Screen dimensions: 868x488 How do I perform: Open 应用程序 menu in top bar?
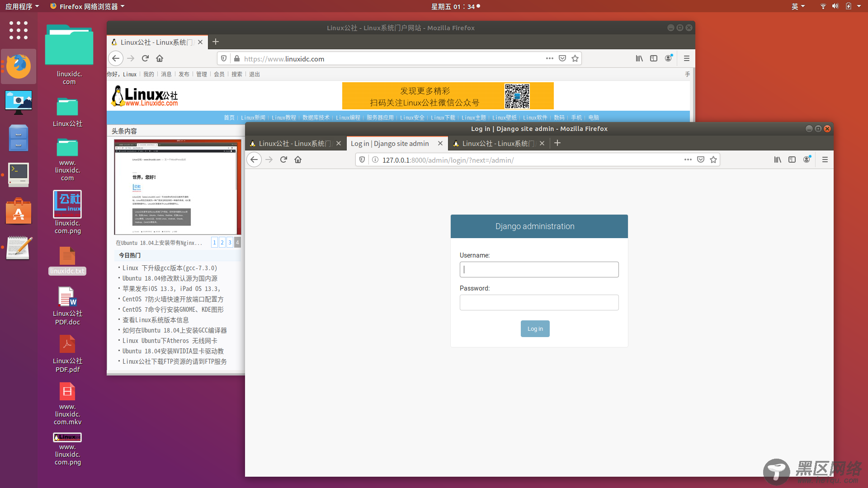click(22, 6)
